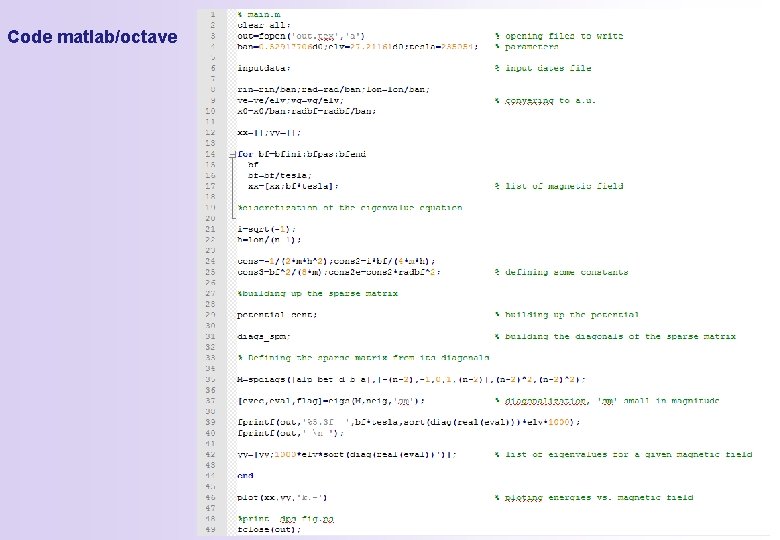Click the '% list of magnetic field' comment
This screenshot has height=540, width=780.
coord(559,186)
